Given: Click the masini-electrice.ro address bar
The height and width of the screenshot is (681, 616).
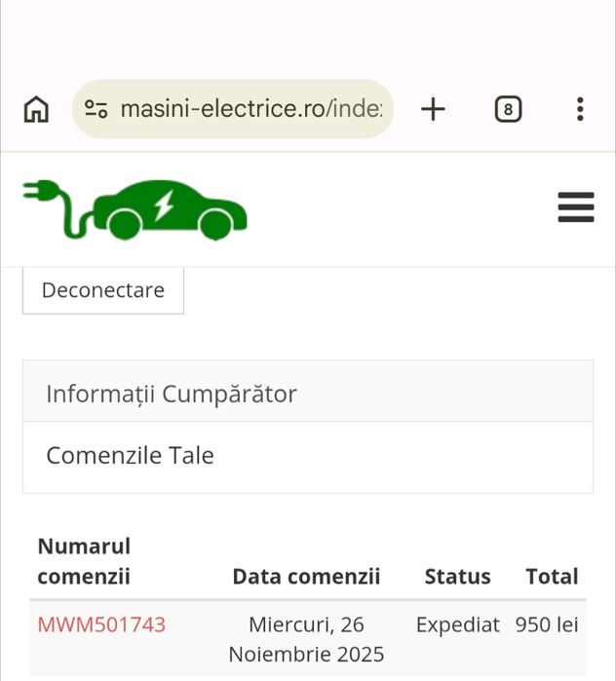Looking at the screenshot, I should tap(250, 109).
